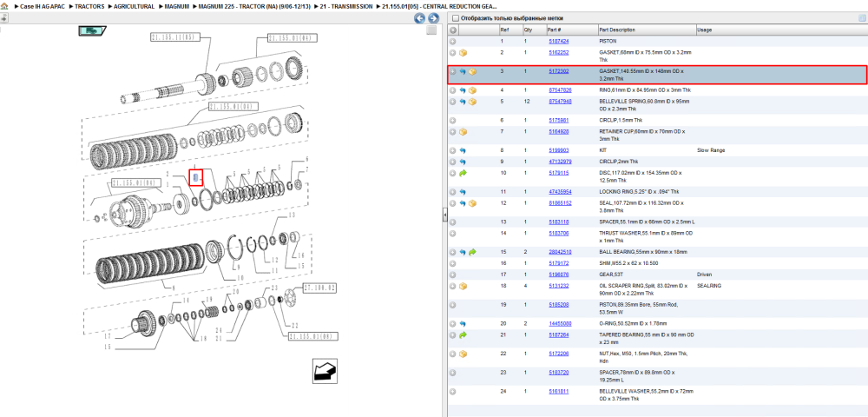Click green arrow for TAPERED BEARING 5187264

coord(463,335)
